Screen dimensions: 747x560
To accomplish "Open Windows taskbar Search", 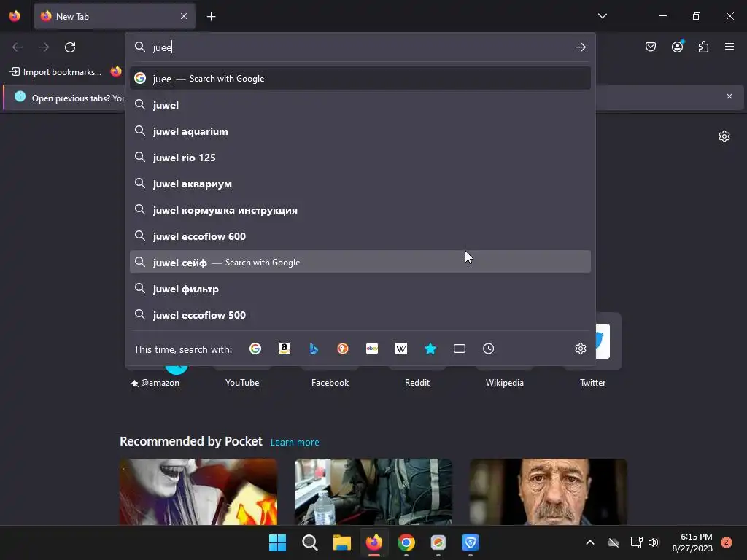I will click(x=309, y=542).
